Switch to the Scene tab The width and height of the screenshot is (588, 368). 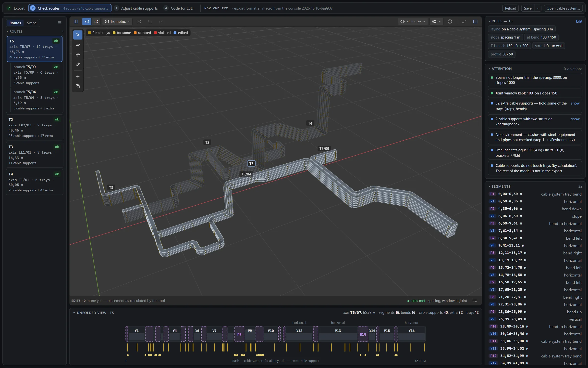click(x=32, y=23)
